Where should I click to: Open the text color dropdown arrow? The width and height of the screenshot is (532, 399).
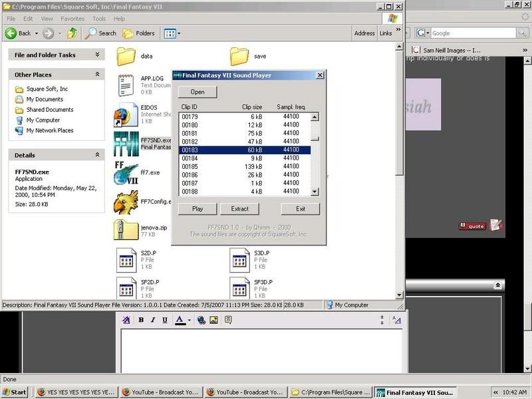tap(189, 320)
